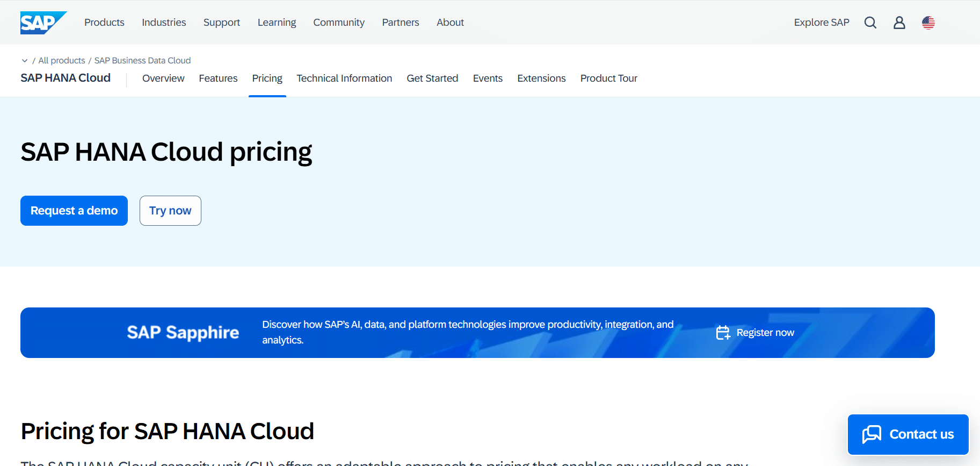Click the chat bubble icon in Contact us
Screen dimensions: 980x466
click(872, 434)
